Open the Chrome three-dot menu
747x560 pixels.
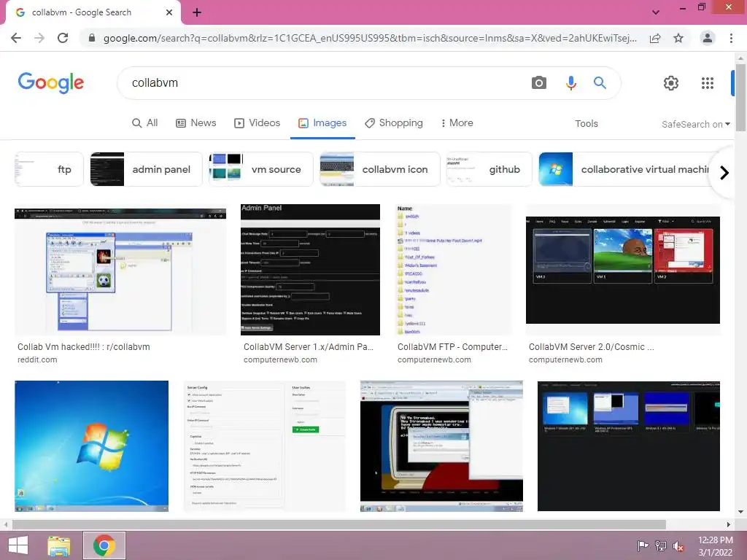click(731, 38)
